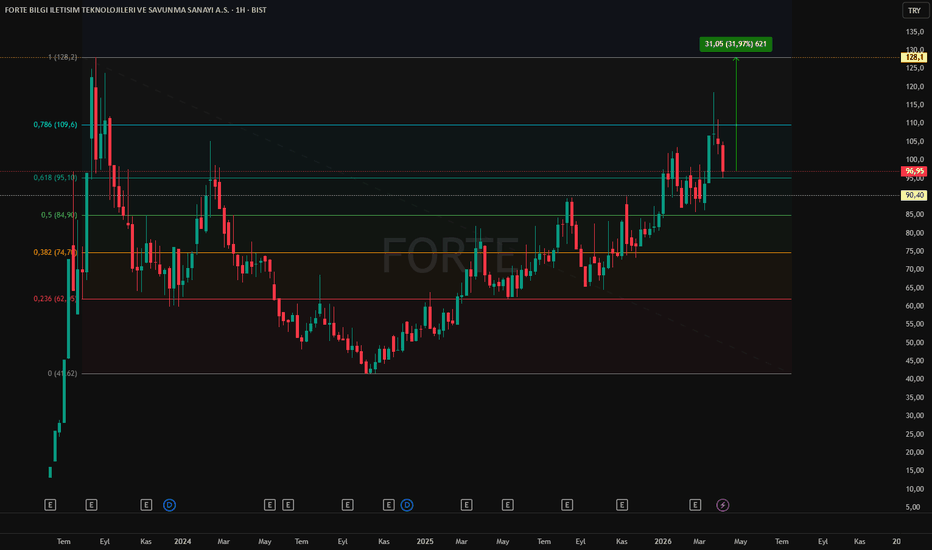This screenshot has width=932, height=550.
Task: Select the green vertical measurement arrow
Action: click(x=736, y=114)
